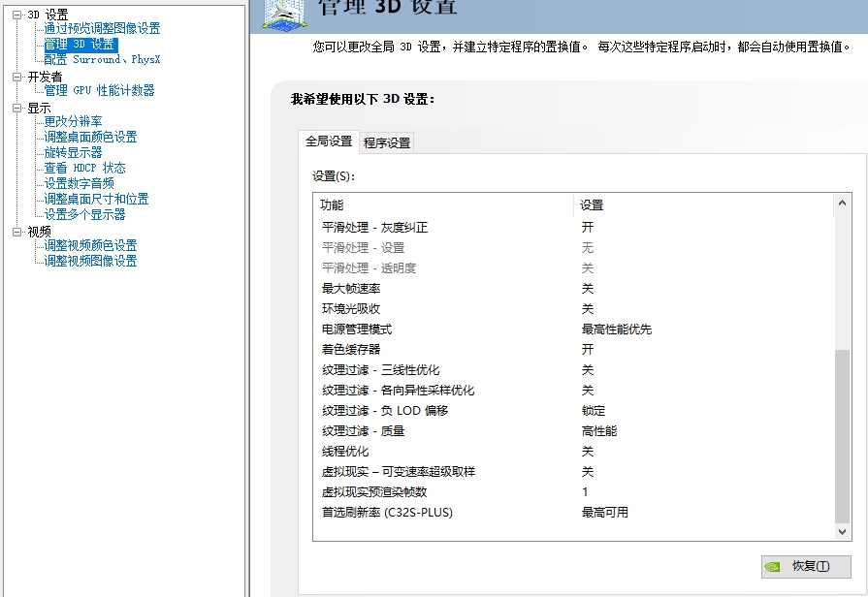The height and width of the screenshot is (597, 868).
Task: Open 配置 Surround、PhysX page
Action: click(x=103, y=59)
